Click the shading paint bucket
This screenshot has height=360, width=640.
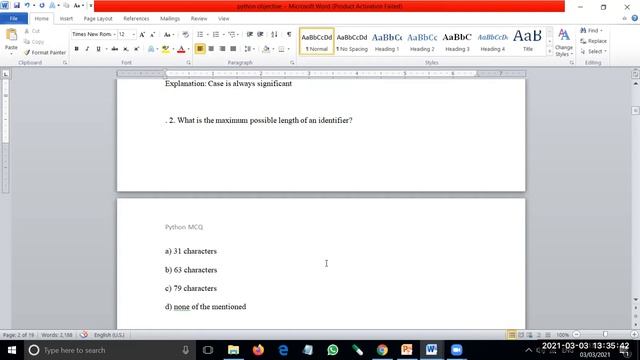pyautogui.click(x=266, y=49)
